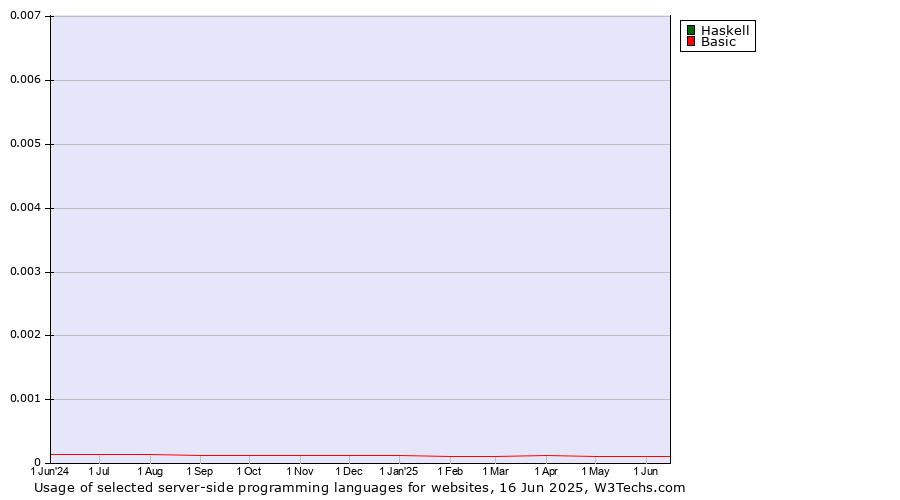900x500 pixels.
Task: Click the 0.001 y-axis label
Action: (25, 398)
